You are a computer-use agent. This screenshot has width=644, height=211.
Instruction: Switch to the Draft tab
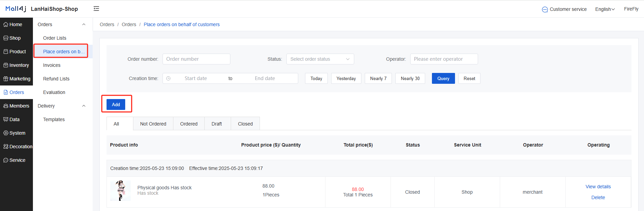pos(217,124)
